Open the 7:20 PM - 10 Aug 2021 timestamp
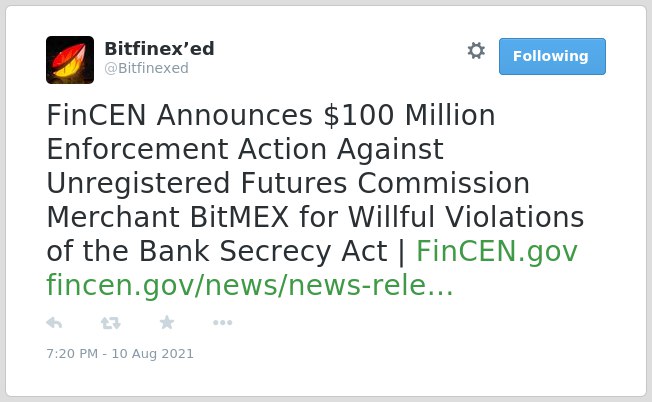The width and height of the screenshot is (652, 402). pyautogui.click(x=120, y=354)
